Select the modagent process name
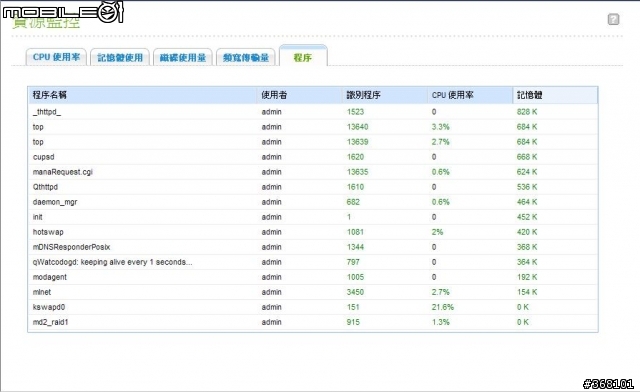 pos(50,277)
